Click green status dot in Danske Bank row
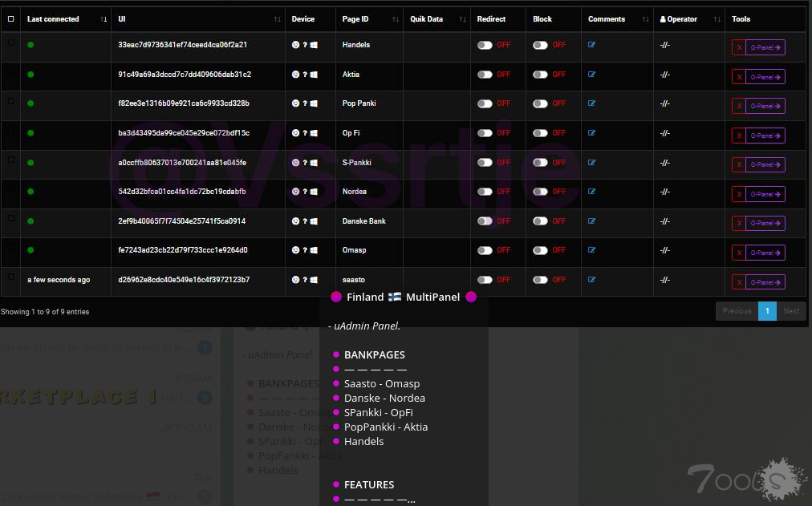The width and height of the screenshot is (812, 506). click(x=30, y=221)
